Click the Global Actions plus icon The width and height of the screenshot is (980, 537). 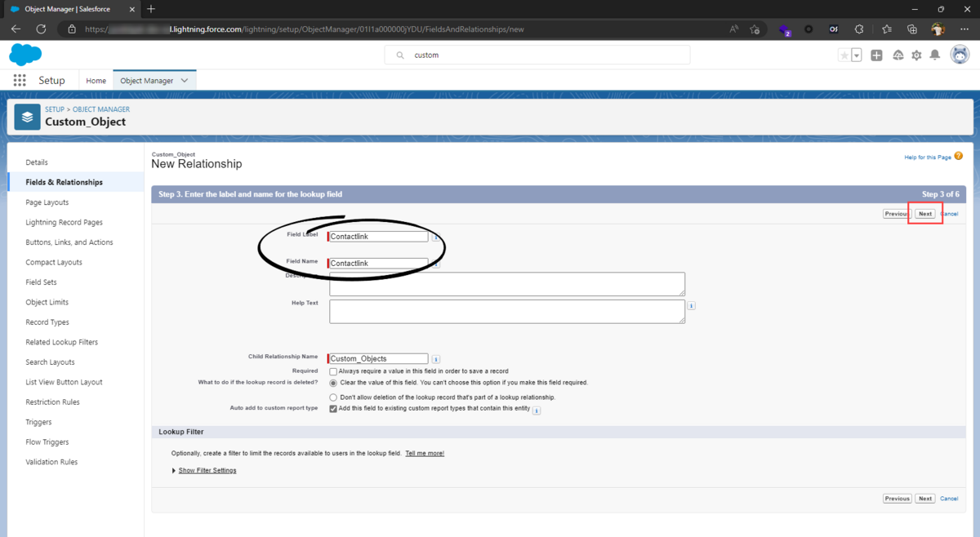point(876,55)
